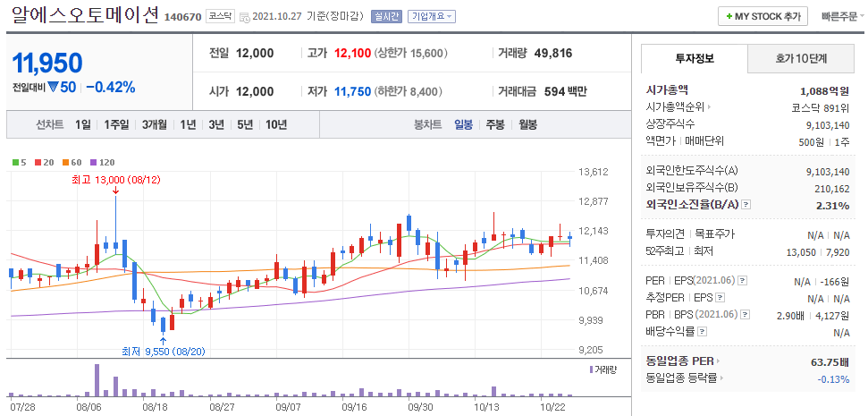This screenshot has height=416, width=868.
Task: Click the 코스닥 891위 ranking value
Action: pyautogui.click(x=821, y=107)
